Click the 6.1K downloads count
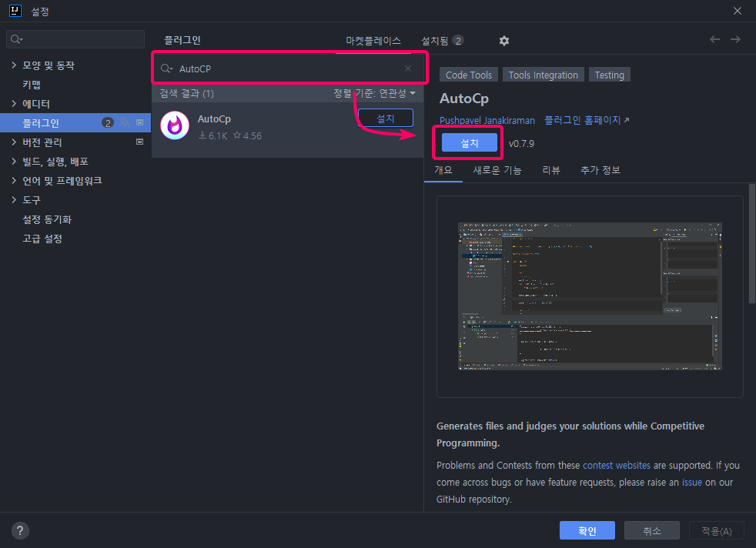756x548 pixels. pos(217,136)
